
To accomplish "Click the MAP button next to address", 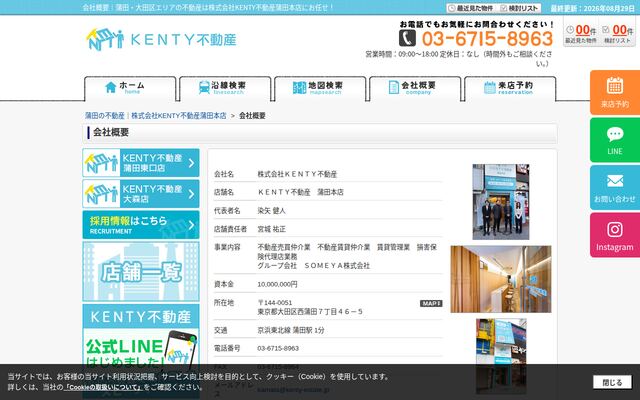I will coord(431,303).
